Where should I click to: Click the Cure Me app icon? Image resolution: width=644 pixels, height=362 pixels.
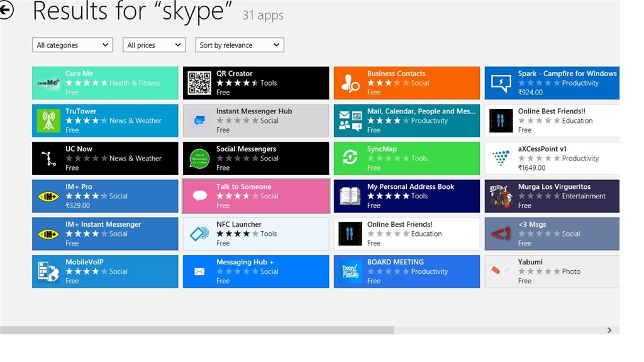click(48, 82)
